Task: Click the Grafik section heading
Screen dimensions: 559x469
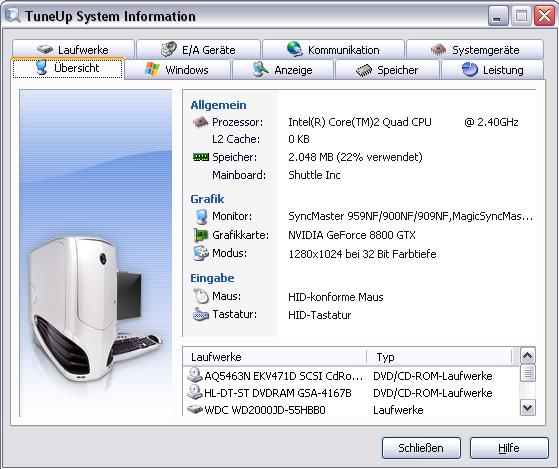Action: coord(207,199)
